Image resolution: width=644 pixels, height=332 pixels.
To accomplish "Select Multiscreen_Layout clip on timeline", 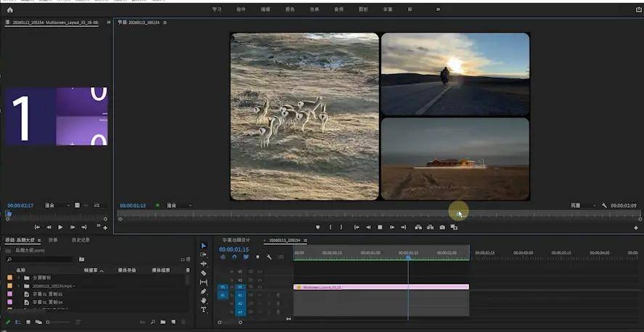I will point(381,287).
